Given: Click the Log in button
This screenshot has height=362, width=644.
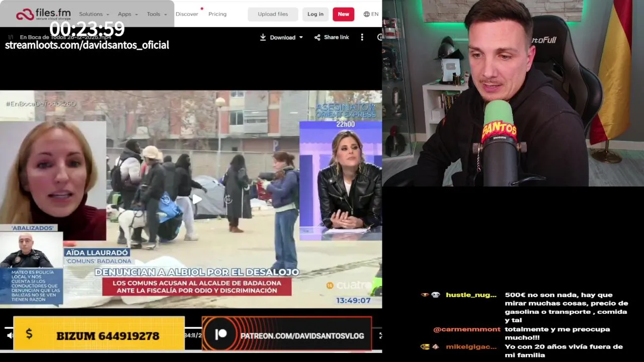Looking at the screenshot, I should click(x=315, y=14).
